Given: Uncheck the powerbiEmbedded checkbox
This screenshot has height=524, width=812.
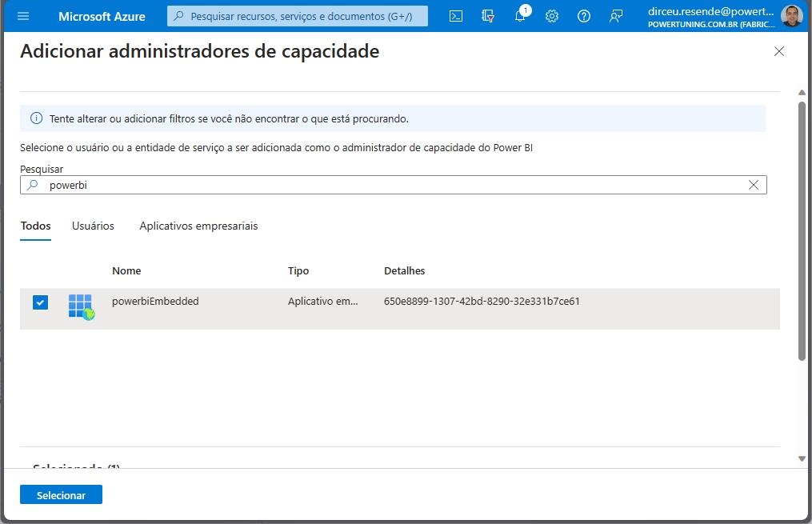Looking at the screenshot, I should 40,302.
